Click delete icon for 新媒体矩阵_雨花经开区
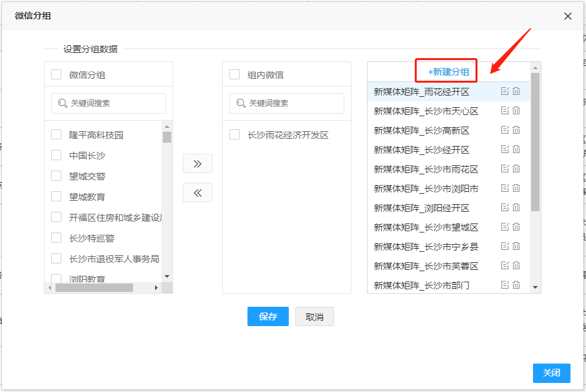Screen dimensions: 586x392 coord(516,92)
